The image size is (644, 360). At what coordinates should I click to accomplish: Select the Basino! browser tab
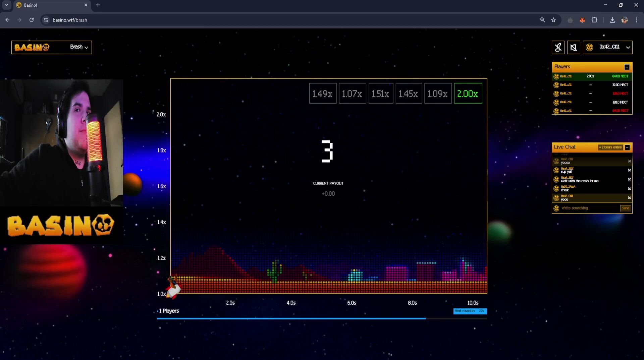point(52,5)
